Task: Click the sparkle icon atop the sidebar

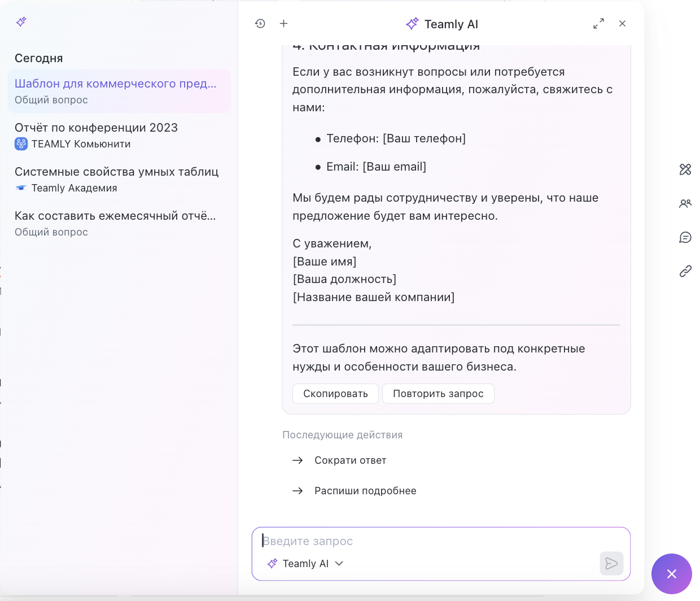Action: [x=21, y=22]
